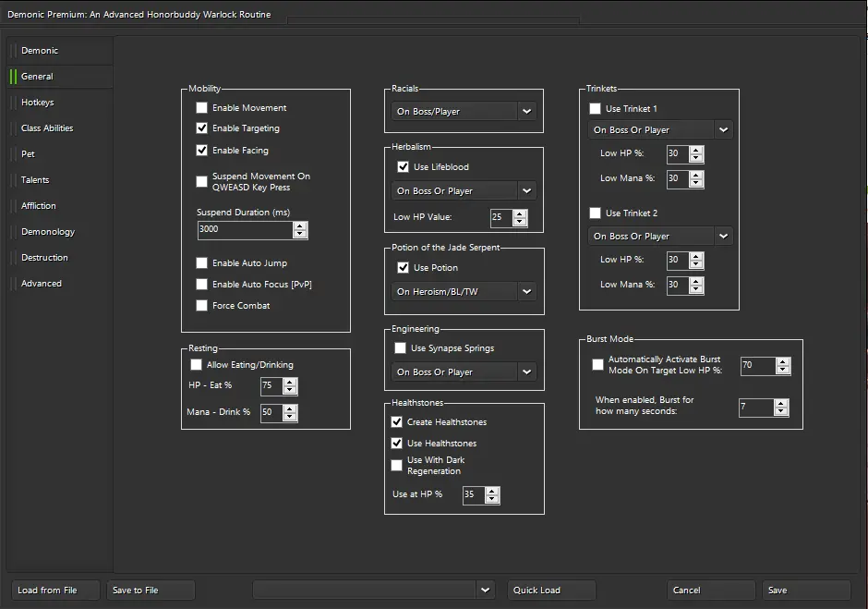Open On Heroism/BL/TW potion dropdown
This screenshot has width=868, height=609.
[464, 291]
